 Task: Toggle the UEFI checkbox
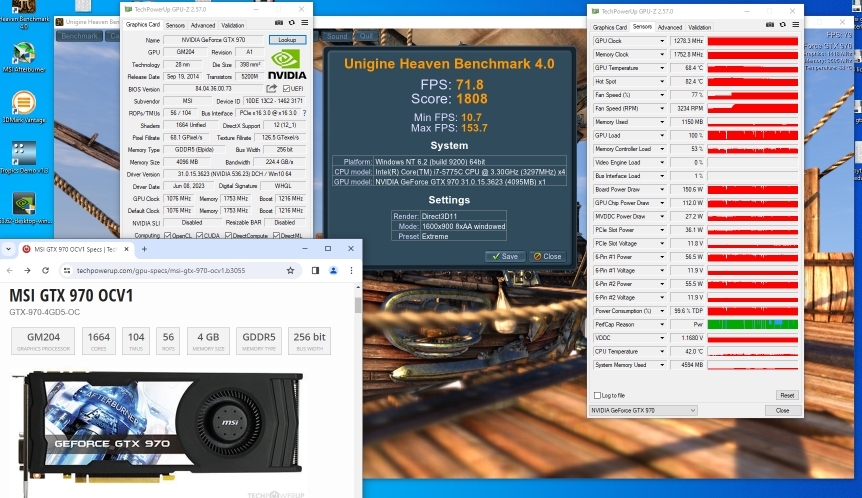[286, 88]
